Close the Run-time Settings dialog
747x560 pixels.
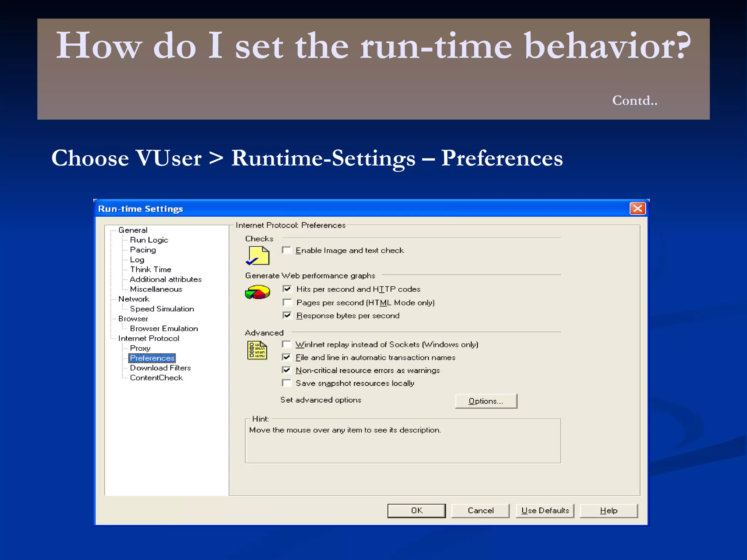click(x=638, y=209)
